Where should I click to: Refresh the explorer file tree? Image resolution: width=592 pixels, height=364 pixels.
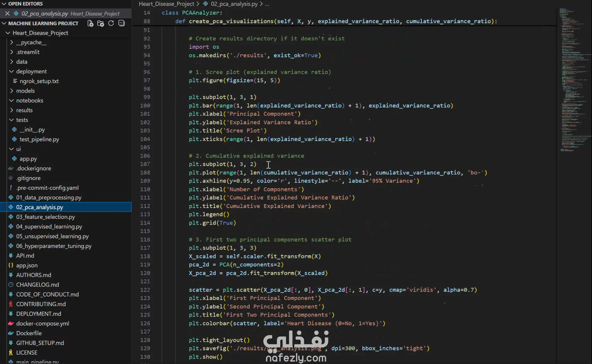[x=111, y=23]
